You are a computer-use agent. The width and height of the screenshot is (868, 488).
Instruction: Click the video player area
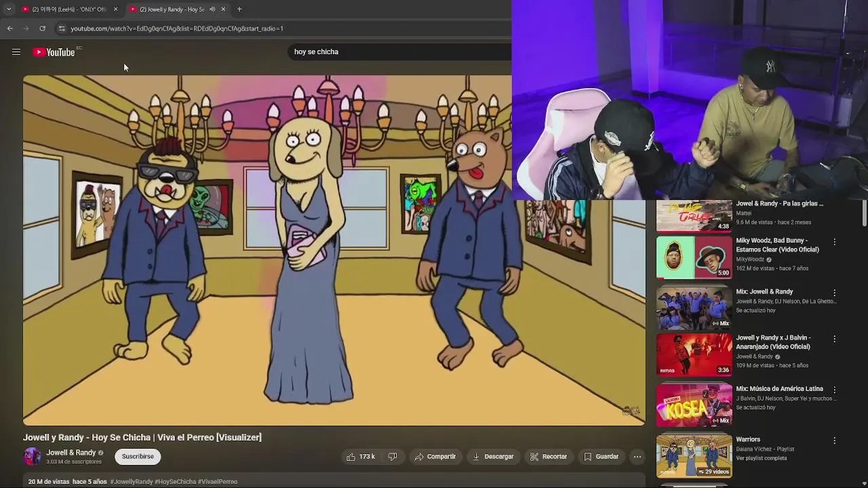tap(334, 250)
